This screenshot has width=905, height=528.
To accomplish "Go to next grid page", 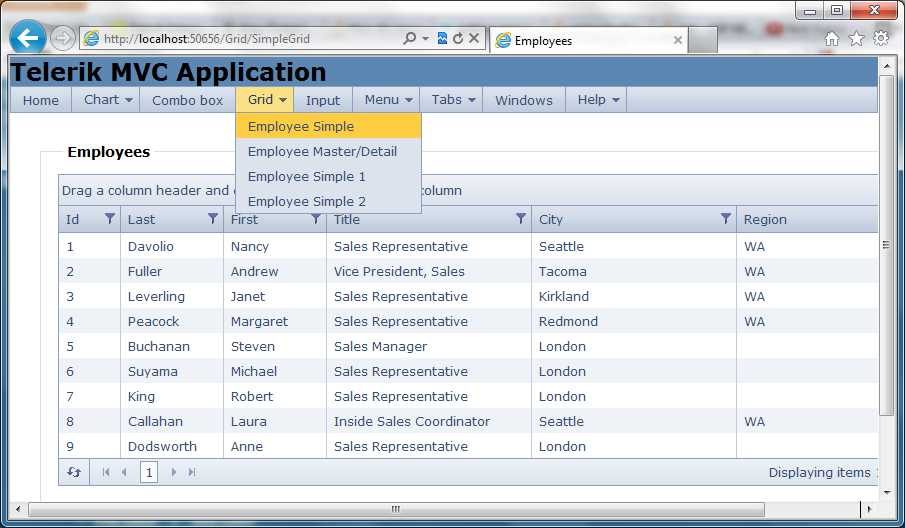I will pos(173,472).
